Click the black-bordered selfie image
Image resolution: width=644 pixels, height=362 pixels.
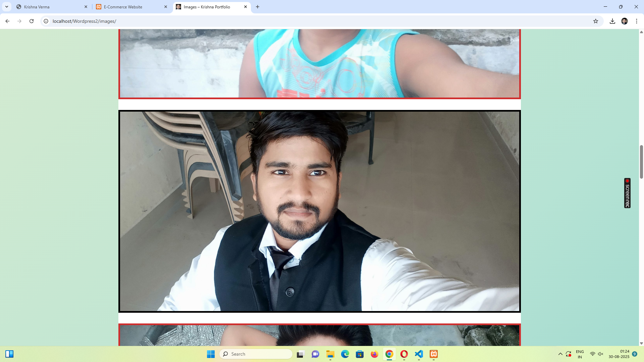pyautogui.click(x=319, y=211)
